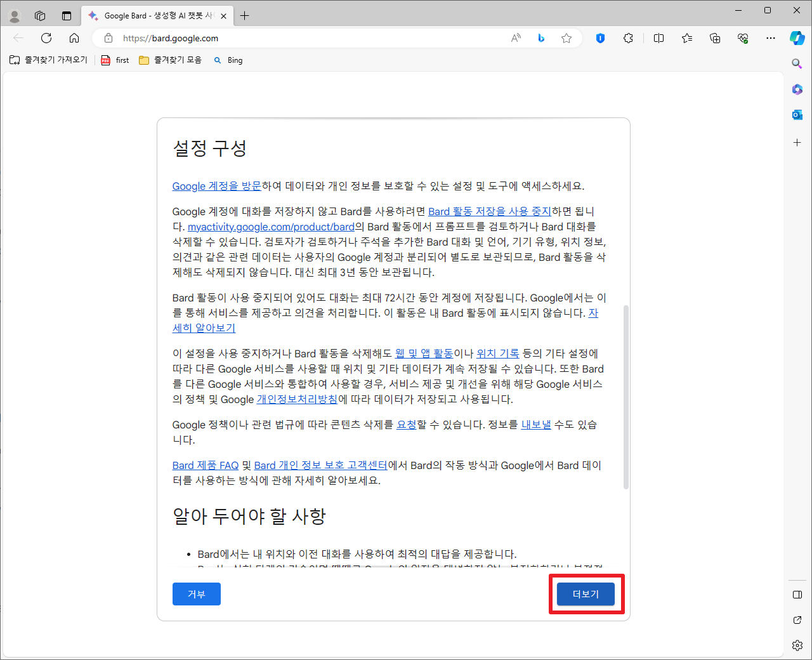Open the '웹 및 앱 활동' link
Image resolution: width=812 pixels, height=660 pixels.
pyautogui.click(x=424, y=353)
